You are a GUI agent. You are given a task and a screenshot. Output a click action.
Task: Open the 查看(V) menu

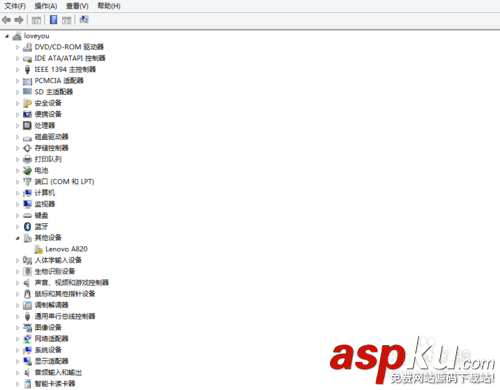[77, 6]
